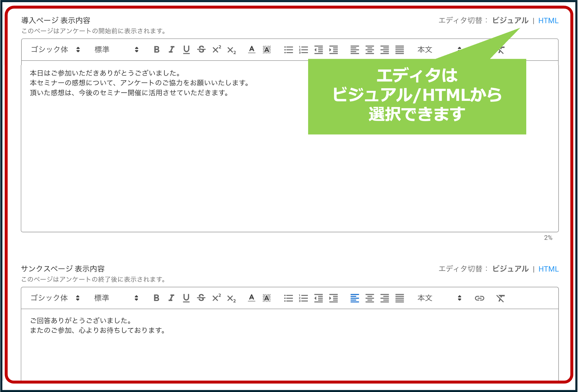Insert numbered list in thanks page editor
The image size is (578, 392).
(303, 298)
